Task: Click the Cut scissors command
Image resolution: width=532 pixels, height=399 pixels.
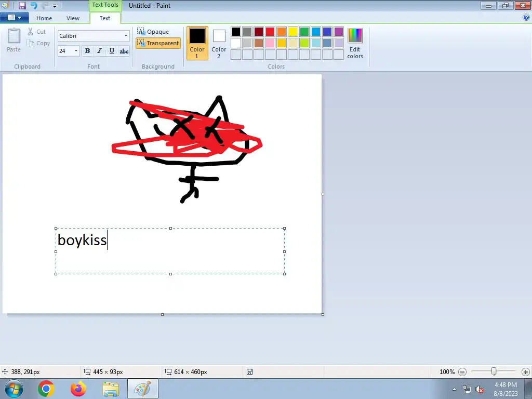Action: [x=37, y=32]
